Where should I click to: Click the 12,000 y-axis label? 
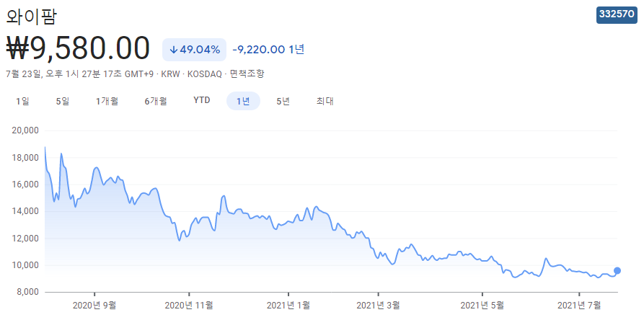[26, 239]
